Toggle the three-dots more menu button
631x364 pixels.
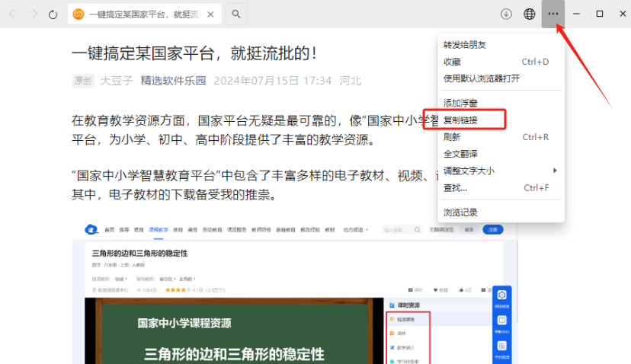pyautogui.click(x=553, y=14)
